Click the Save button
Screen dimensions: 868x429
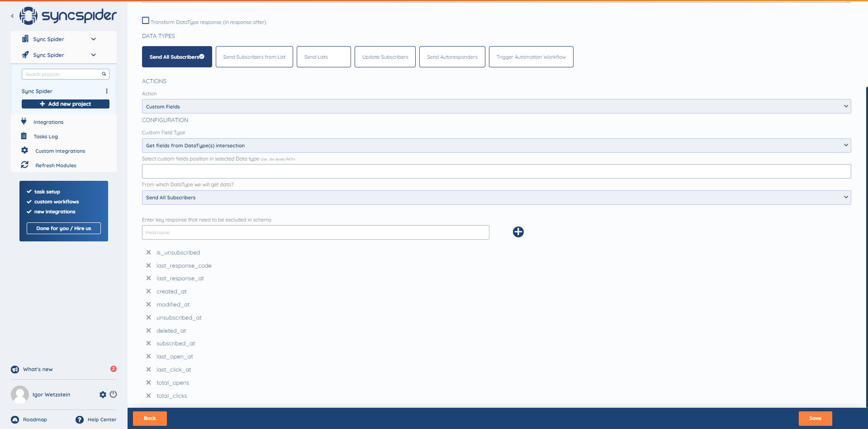tap(815, 419)
